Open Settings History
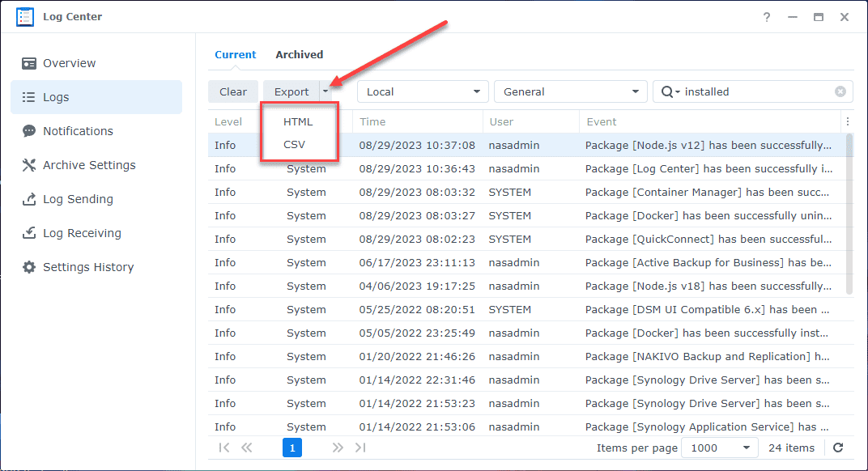The image size is (868, 471). click(83, 266)
